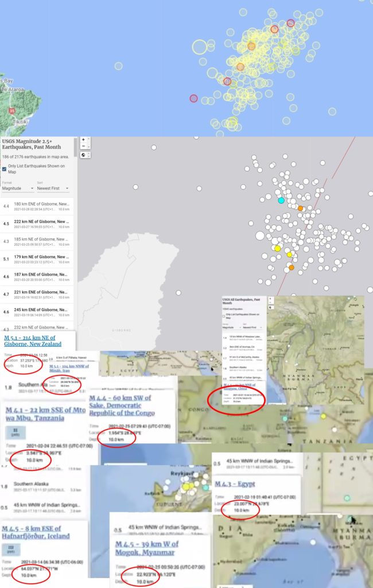373x588 pixels.
Task: Select the 4.5 222 km NE of Gisborne row
Action: pos(37,224)
